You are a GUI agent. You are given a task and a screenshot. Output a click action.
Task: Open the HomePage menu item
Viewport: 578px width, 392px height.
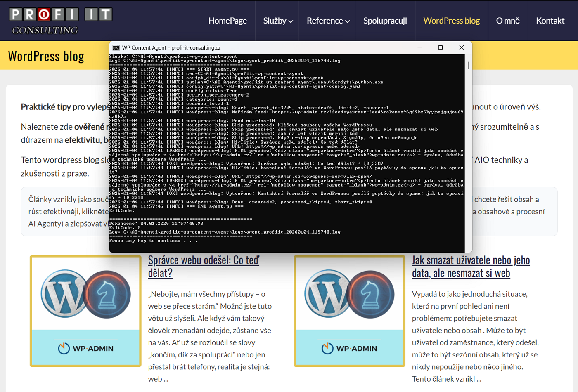[x=227, y=21]
